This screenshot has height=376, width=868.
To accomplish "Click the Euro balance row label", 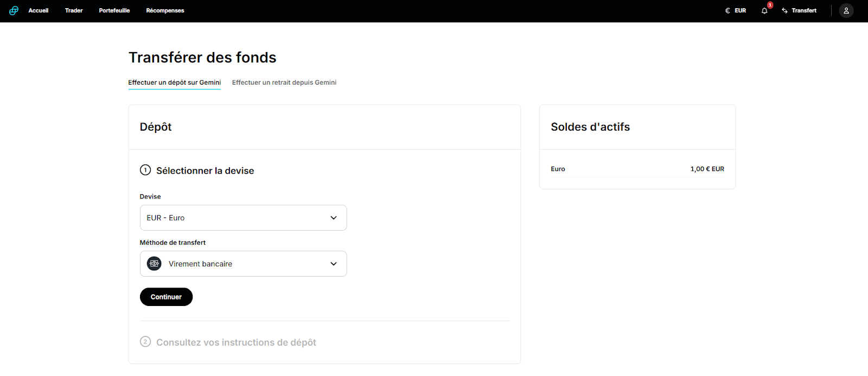I will pyautogui.click(x=558, y=169).
